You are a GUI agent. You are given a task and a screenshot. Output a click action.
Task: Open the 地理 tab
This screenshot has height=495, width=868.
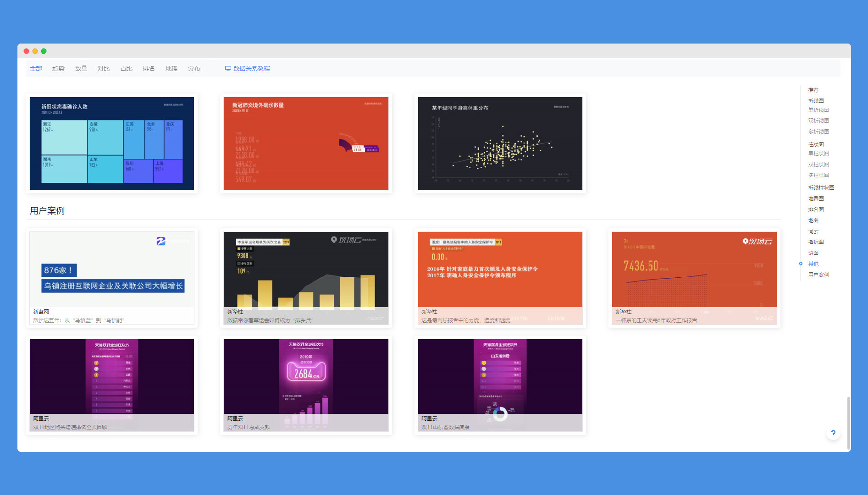[171, 69]
